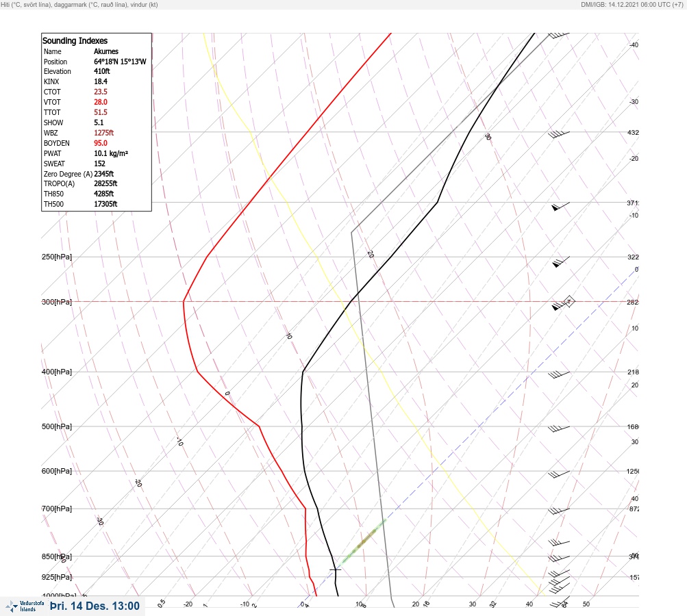The height and width of the screenshot is (616, 687).
Task: Click the 'Sounding Indexes' title
Action: pos(75,40)
